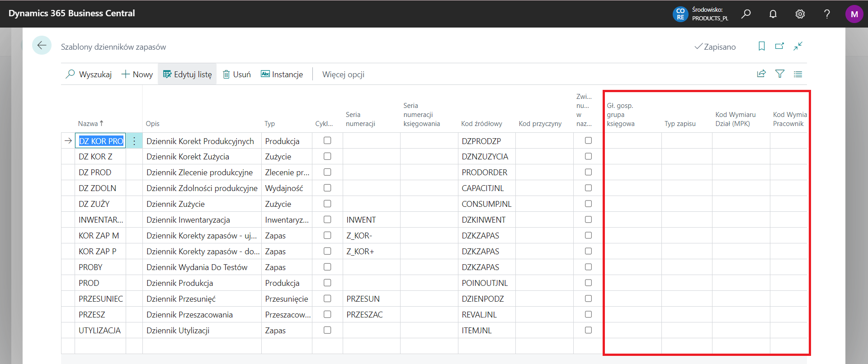Open row options menu for DZ KOR PRO

point(134,141)
